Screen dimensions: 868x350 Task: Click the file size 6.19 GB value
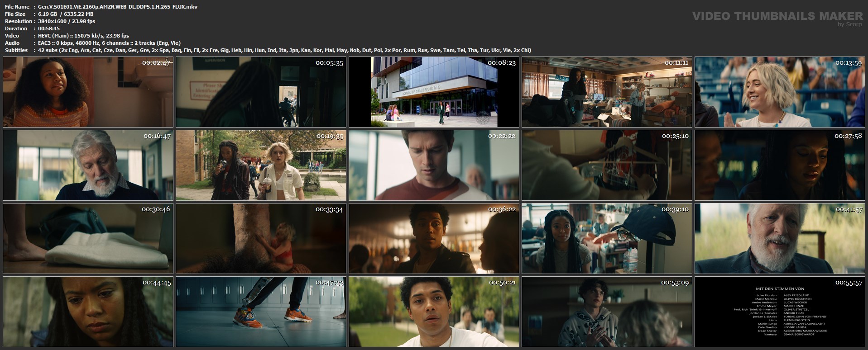66,14
